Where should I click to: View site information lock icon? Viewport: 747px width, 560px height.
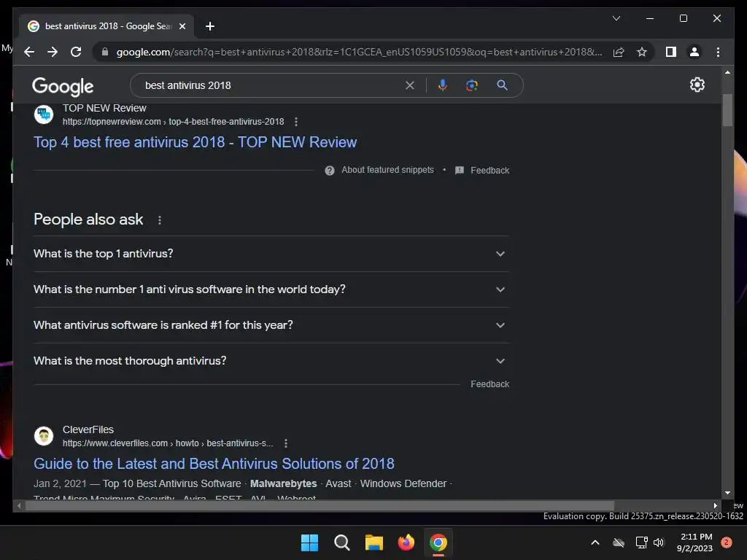(x=105, y=52)
